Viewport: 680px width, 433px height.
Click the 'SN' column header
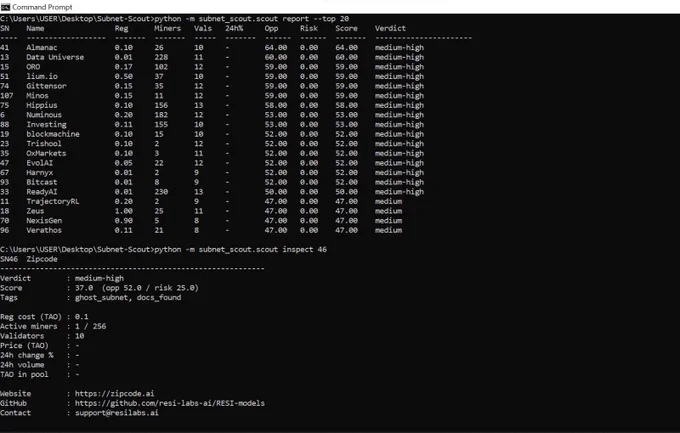pos(5,28)
